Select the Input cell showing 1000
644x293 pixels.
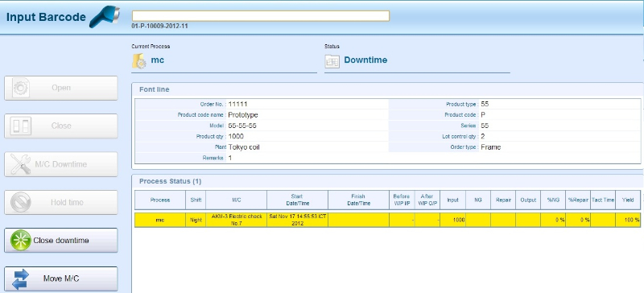[x=452, y=220]
